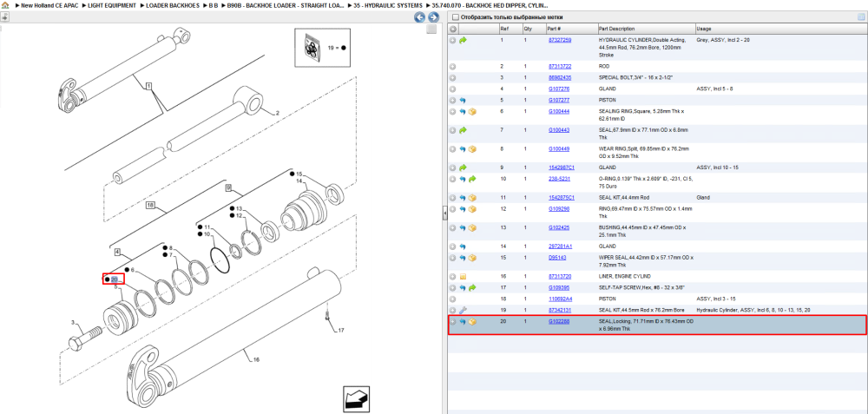Click the blue arrow on row 14 GLAND
868x414 pixels.
[x=463, y=246]
